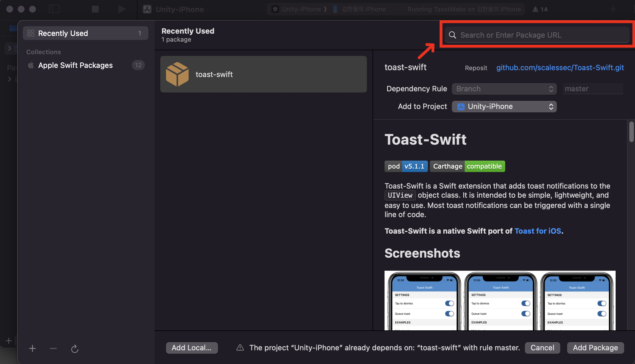Screen dimensions: 635x364
Task: Click the refresh collections icon
Action: pos(75,349)
